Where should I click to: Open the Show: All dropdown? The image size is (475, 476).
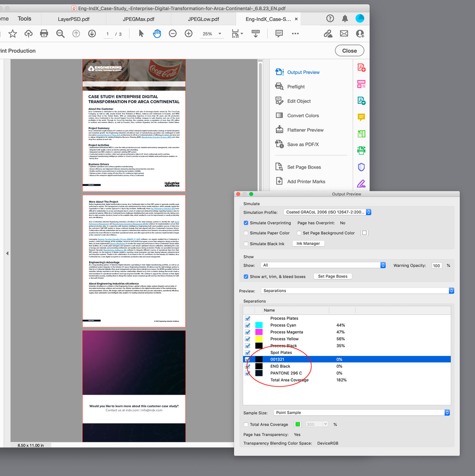pos(323,265)
